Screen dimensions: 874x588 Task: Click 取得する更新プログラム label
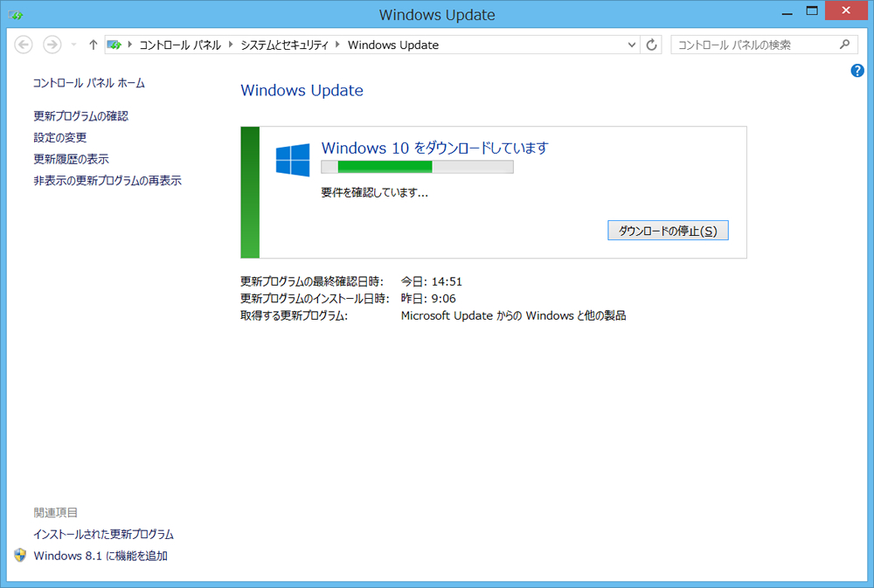click(x=294, y=316)
